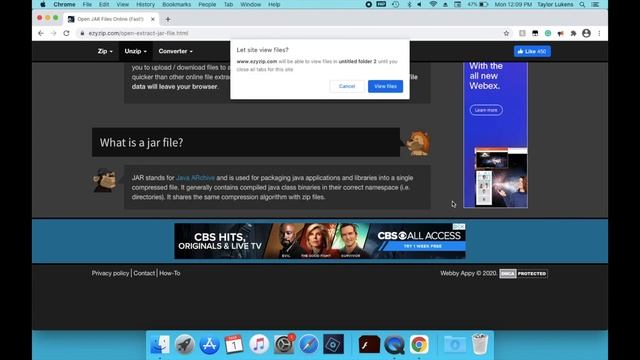Open System Preferences from the dock
This screenshot has height=360, width=640.
284,344
